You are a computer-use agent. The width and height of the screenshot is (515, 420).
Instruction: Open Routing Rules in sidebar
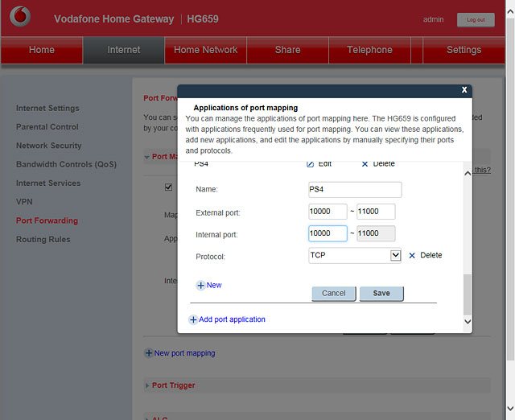point(43,239)
